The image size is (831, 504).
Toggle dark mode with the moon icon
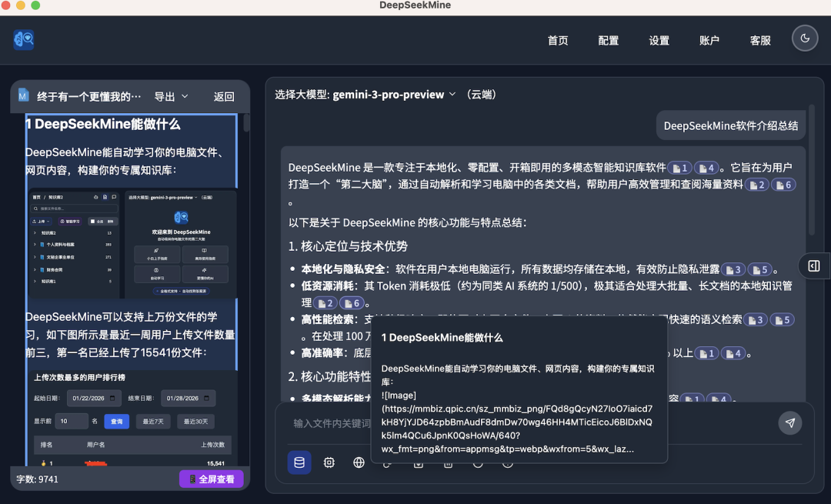click(804, 37)
